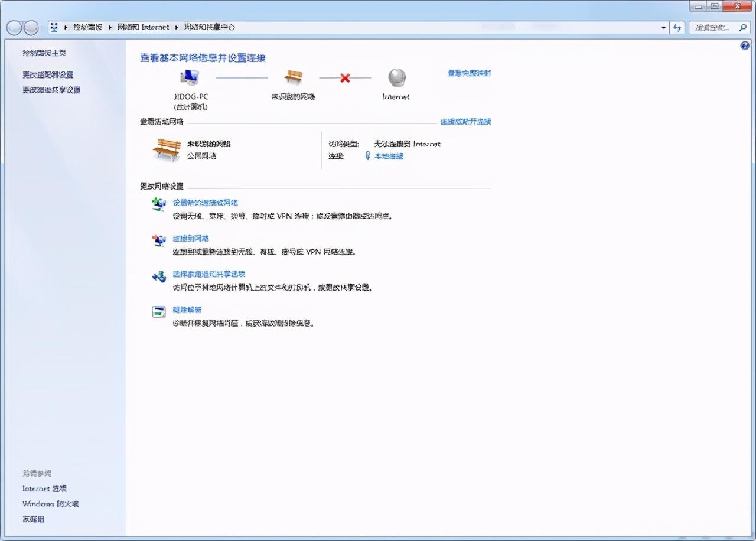Viewport: 756px width, 541px height.
Task: Open troubleshooting via the 疑难解答 icon
Action: coord(158,310)
